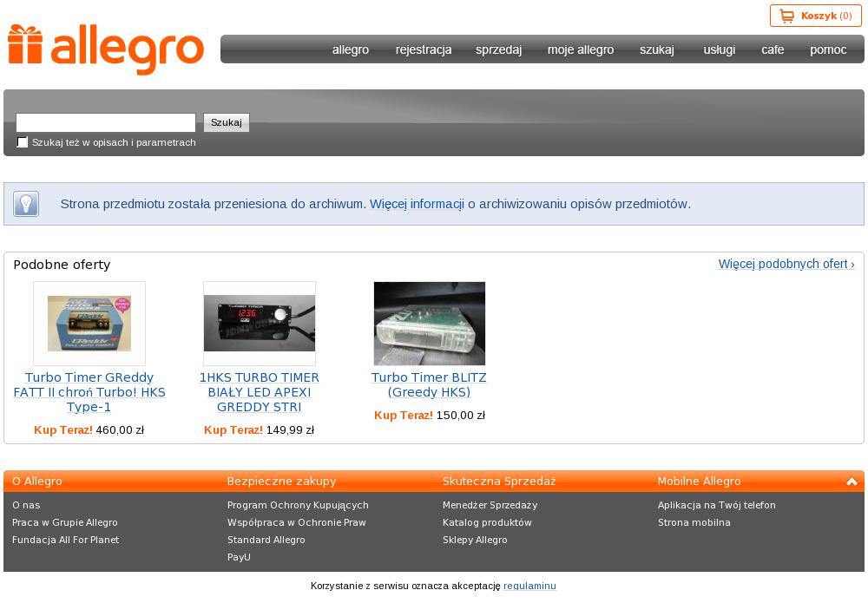
Task: View the BLITZ Turbo Timer photo
Action: (430, 324)
